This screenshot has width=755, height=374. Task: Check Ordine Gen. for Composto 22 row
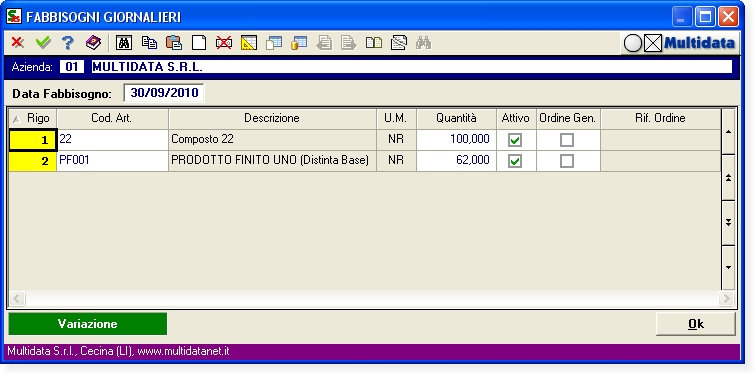coord(567,140)
